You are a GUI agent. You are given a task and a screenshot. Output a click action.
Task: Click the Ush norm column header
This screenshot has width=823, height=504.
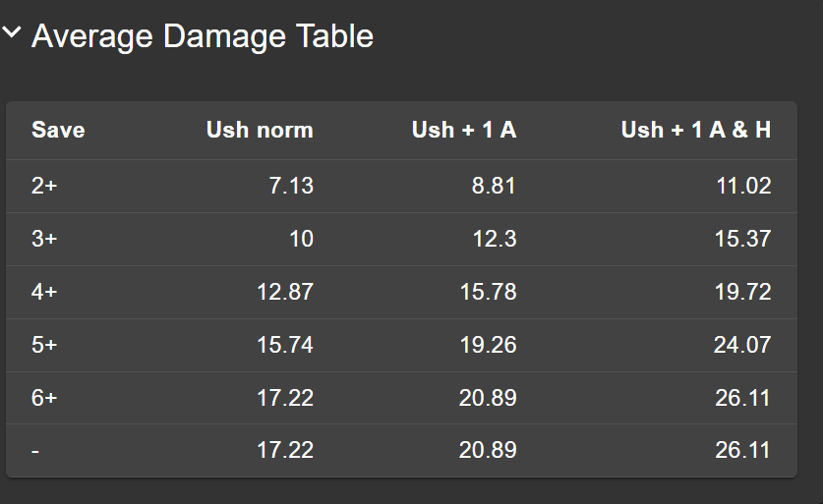(x=260, y=130)
